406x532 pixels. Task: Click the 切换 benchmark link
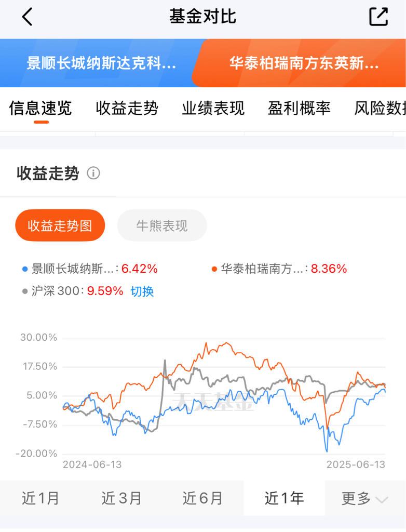(x=142, y=291)
